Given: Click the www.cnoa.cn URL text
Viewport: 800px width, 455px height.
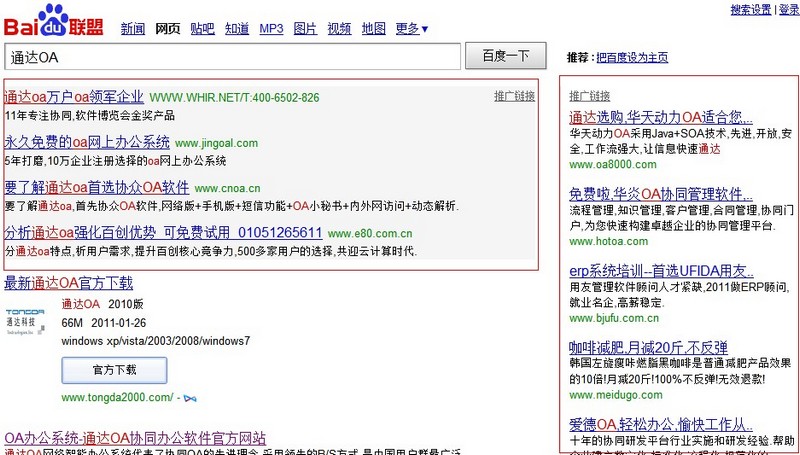Looking at the screenshot, I should pyautogui.click(x=228, y=189).
